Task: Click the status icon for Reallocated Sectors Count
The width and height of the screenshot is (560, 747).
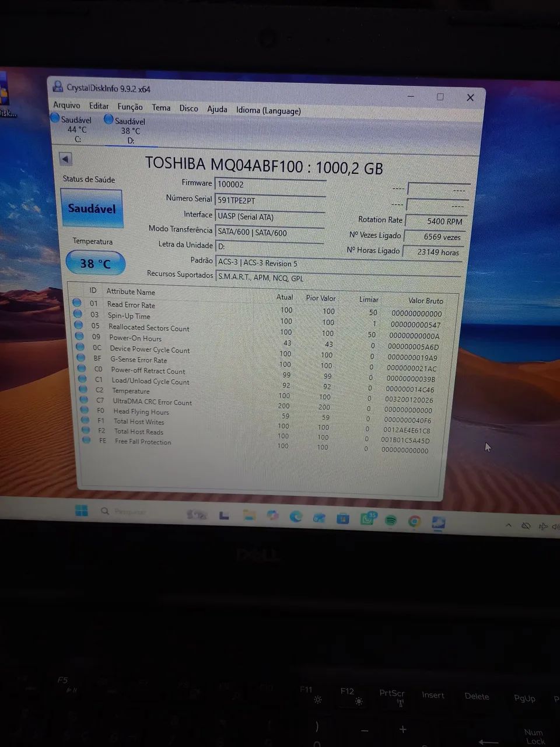Action: (78, 325)
